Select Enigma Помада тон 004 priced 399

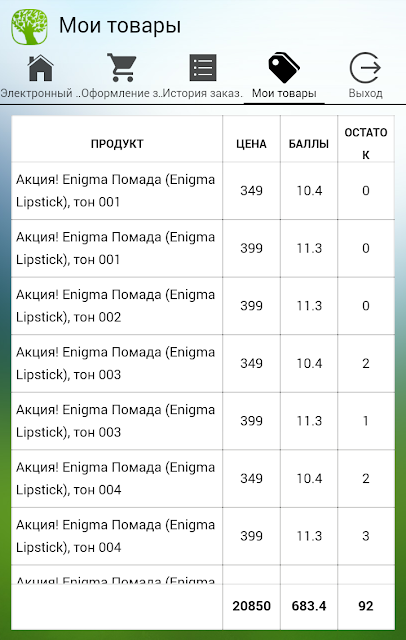203,536
